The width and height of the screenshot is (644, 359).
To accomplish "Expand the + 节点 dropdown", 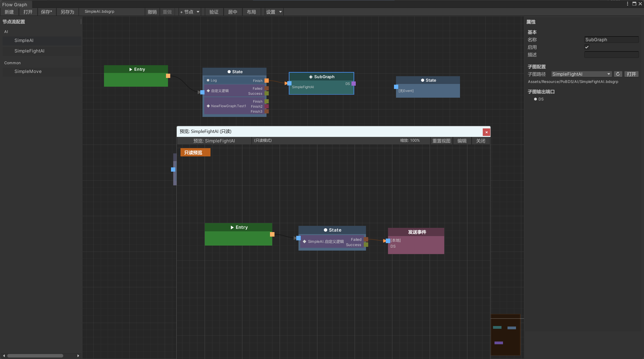I will (x=190, y=12).
